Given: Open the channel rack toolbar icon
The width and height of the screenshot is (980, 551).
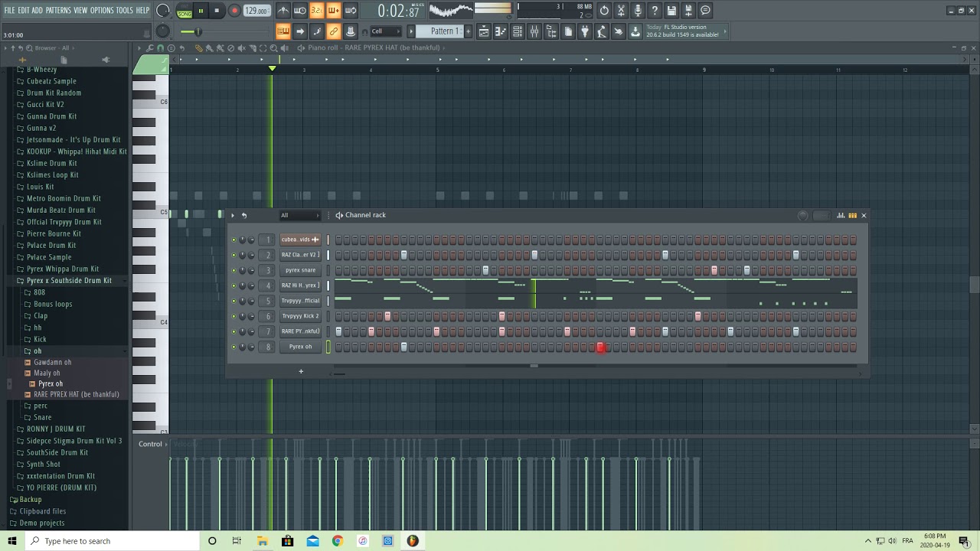Looking at the screenshot, I should pyautogui.click(x=518, y=31).
